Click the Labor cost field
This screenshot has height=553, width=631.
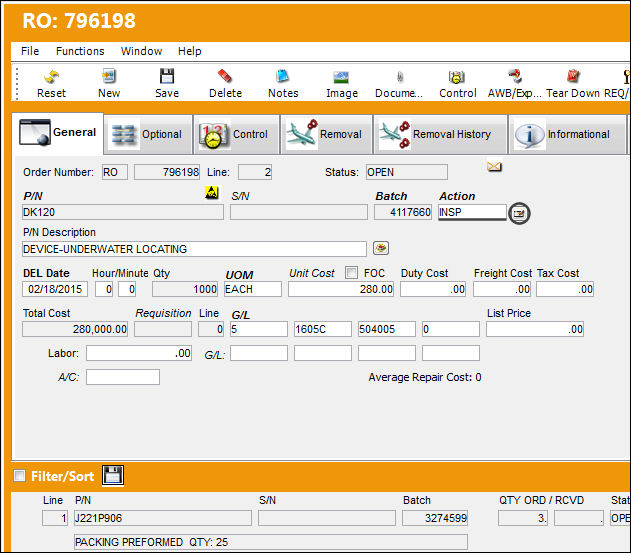(139, 353)
